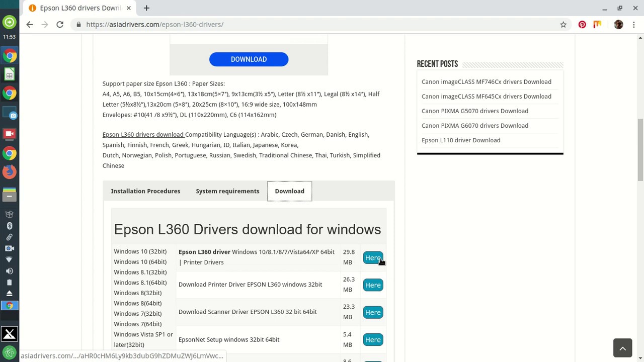Open the package box tray icon
644x362 pixels.
(x=9, y=215)
